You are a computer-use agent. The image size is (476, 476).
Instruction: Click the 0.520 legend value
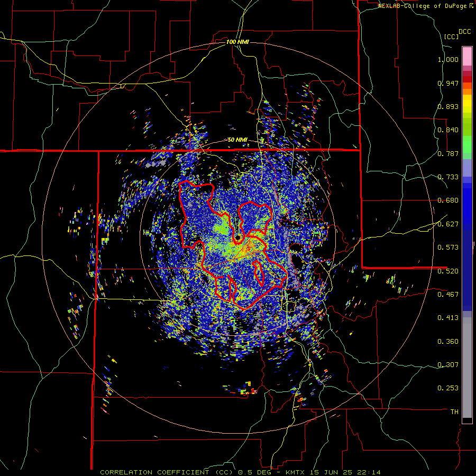point(448,271)
